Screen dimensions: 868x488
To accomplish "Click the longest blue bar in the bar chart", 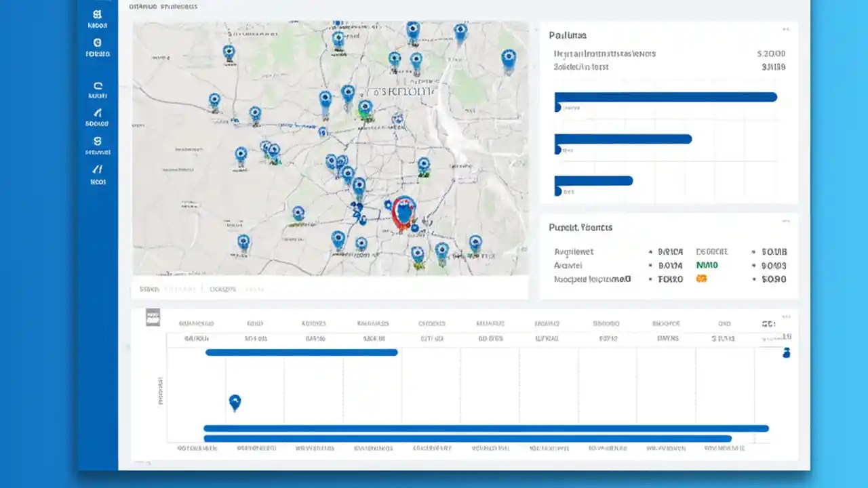I will (665, 97).
